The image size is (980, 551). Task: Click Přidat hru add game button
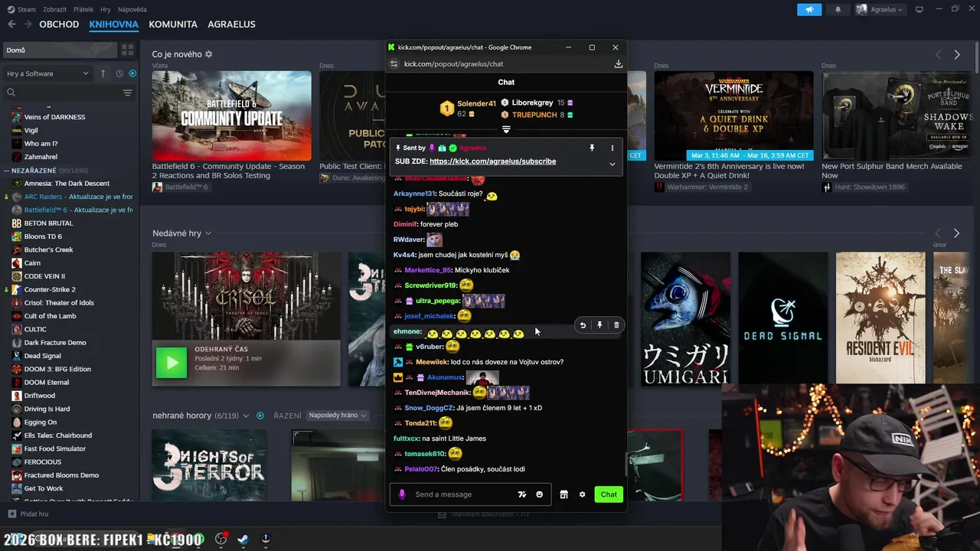[28, 514]
